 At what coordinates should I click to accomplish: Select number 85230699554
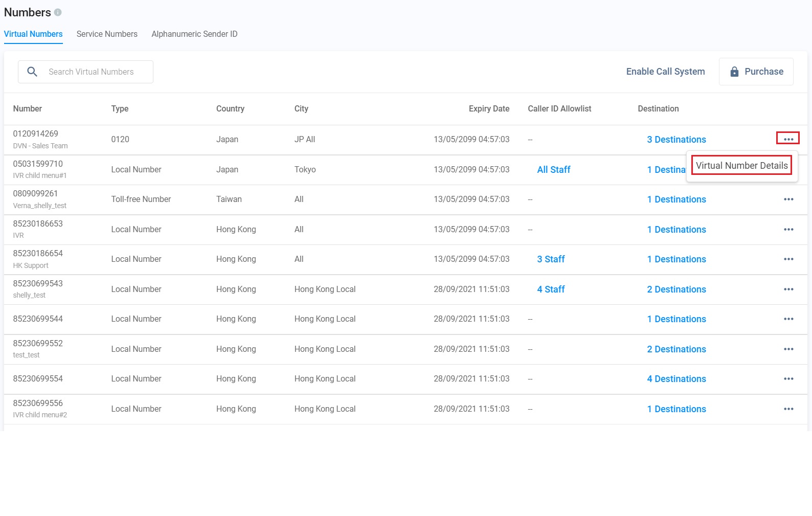pos(38,379)
